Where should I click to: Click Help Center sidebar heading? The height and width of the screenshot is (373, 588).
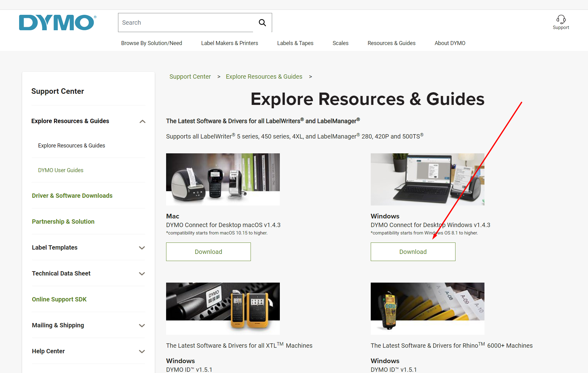(x=48, y=351)
